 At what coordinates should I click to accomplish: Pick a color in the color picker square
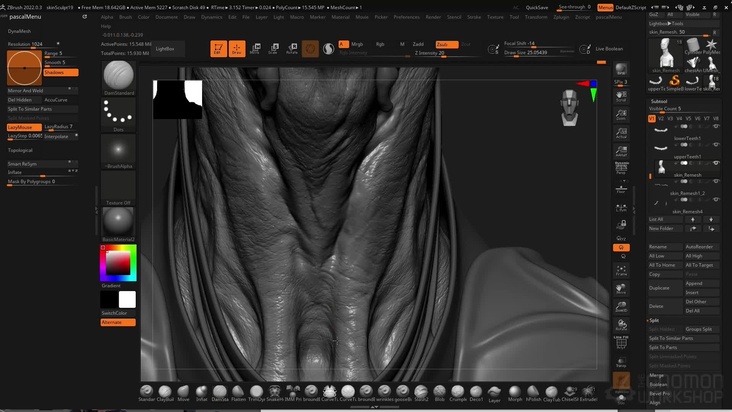click(118, 263)
